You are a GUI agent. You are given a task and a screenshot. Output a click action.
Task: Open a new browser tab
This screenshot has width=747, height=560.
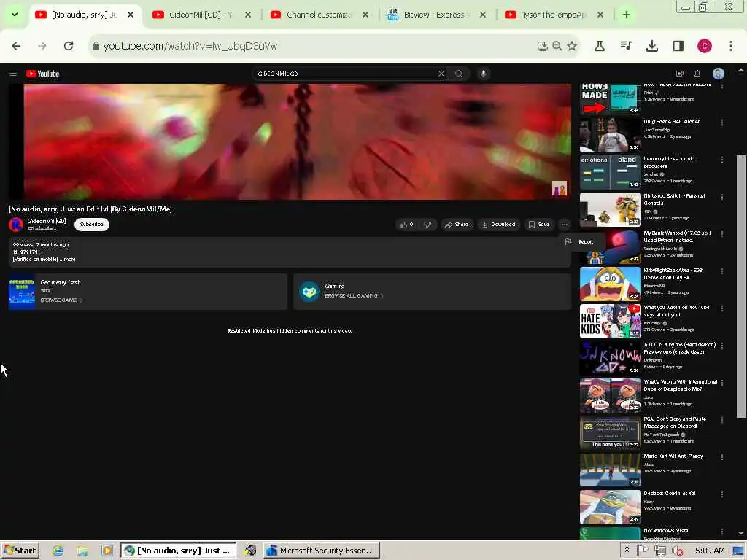tap(627, 15)
